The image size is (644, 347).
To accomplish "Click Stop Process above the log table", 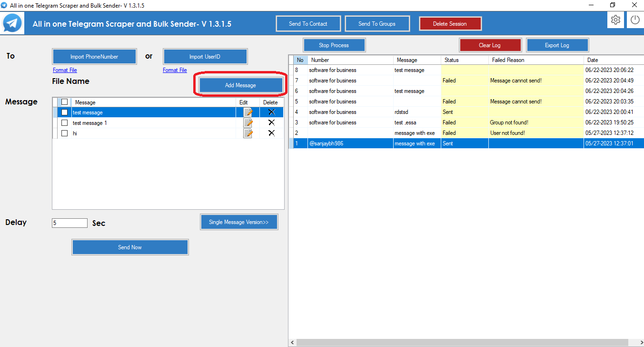I will [x=334, y=44].
